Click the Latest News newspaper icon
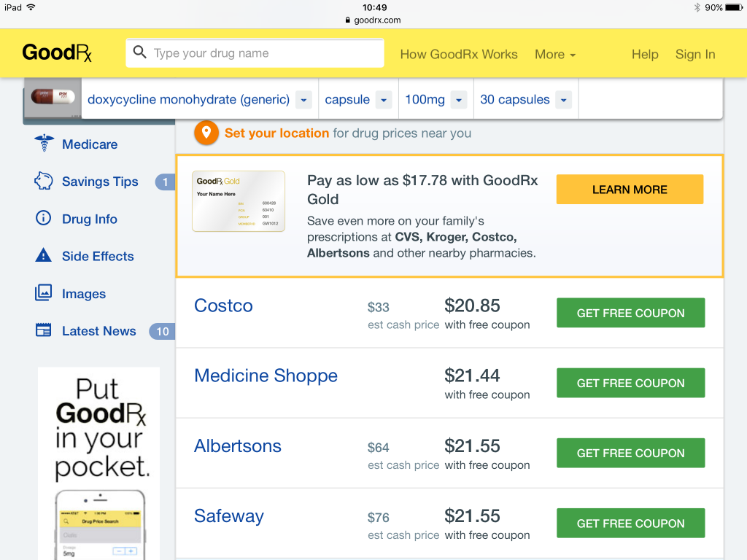Image resolution: width=747 pixels, height=560 pixels. (x=44, y=330)
